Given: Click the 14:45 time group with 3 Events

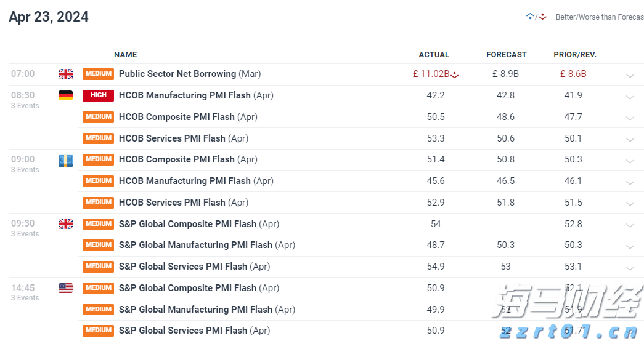Looking at the screenshot, I should click(25, 292).
